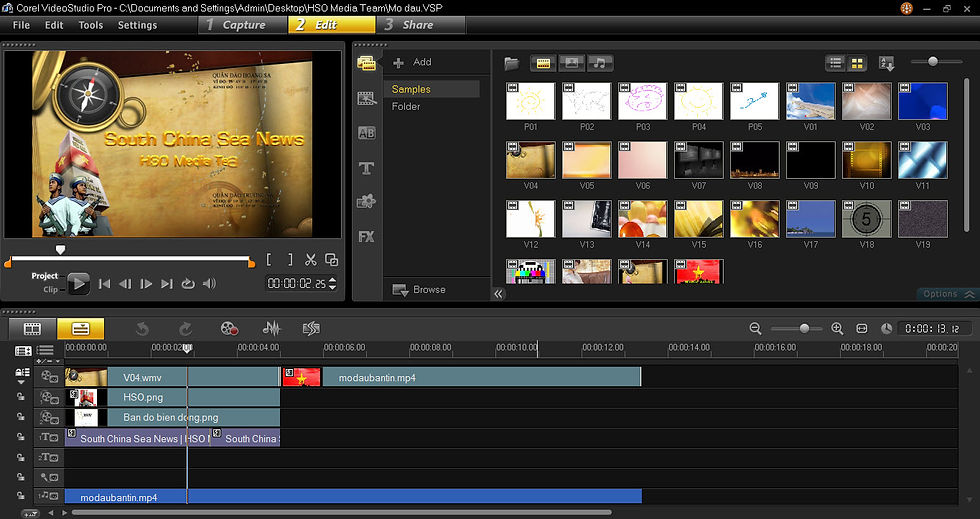Click the Undo arrow in timeline toolbar
The image size is (980, 519).
click(x=142, y=329)
